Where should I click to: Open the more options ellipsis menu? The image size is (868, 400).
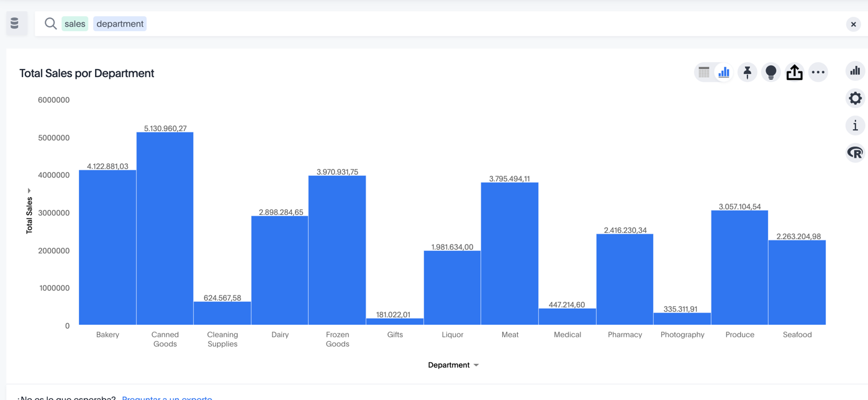click(818, 73)
